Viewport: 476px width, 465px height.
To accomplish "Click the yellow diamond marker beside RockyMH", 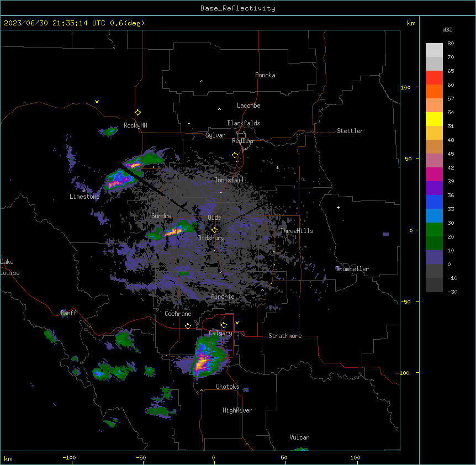I will click(137, 113).
